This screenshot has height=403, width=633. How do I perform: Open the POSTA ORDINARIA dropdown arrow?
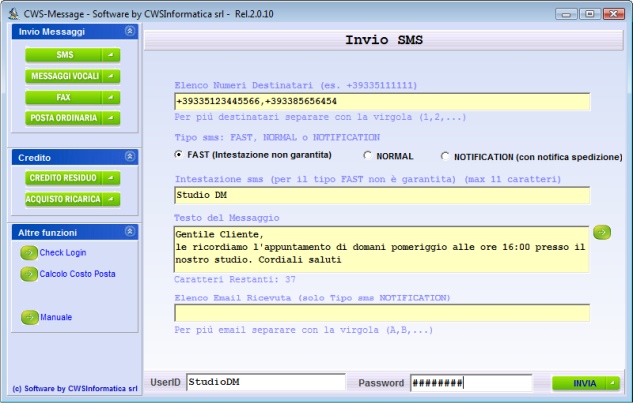point(111,118)
